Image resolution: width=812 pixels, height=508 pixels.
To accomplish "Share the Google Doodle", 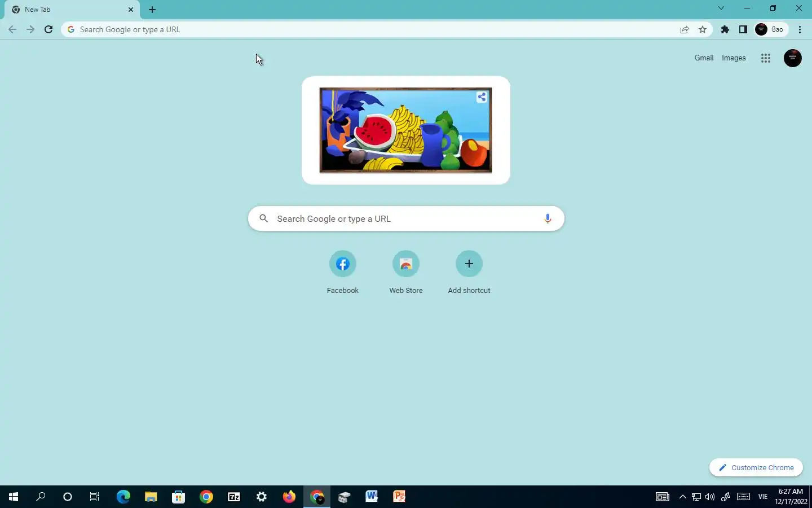I will tap(482, 97).
